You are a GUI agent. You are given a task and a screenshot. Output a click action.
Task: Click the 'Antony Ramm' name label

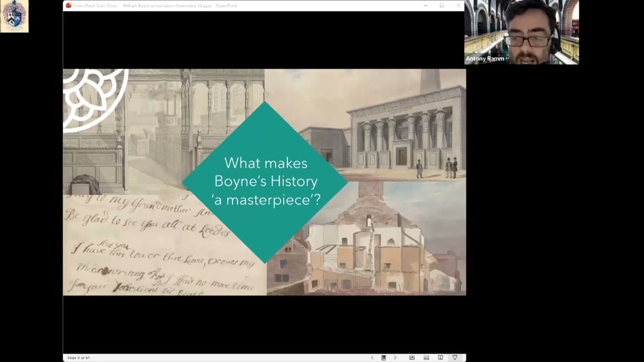click(485, 59)
